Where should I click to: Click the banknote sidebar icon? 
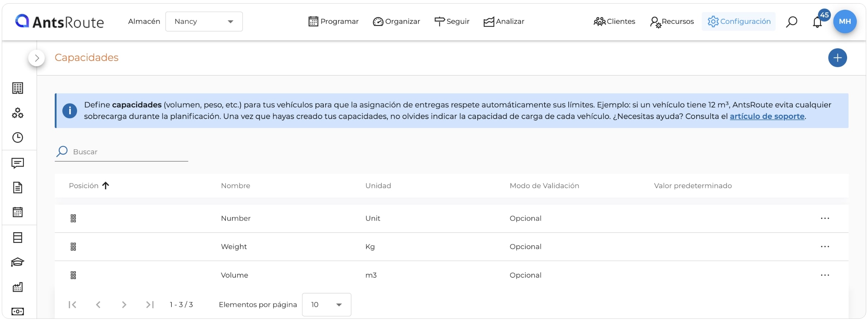tap(18, 311)
